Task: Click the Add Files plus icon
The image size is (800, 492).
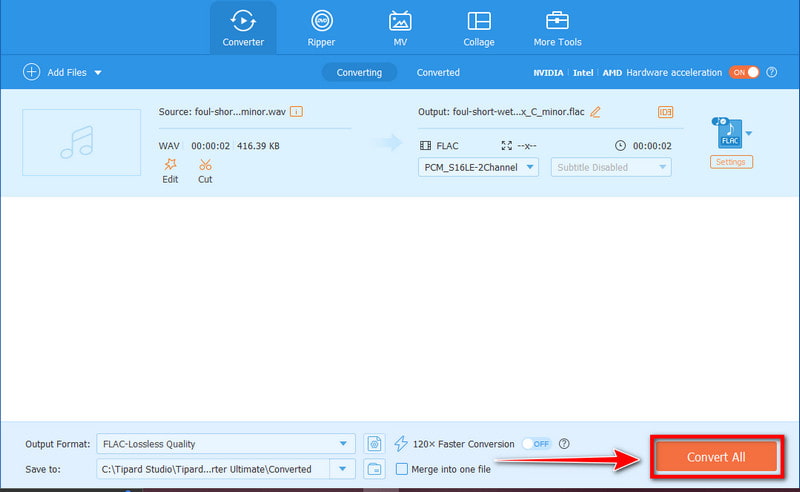Action: point(32,72)
